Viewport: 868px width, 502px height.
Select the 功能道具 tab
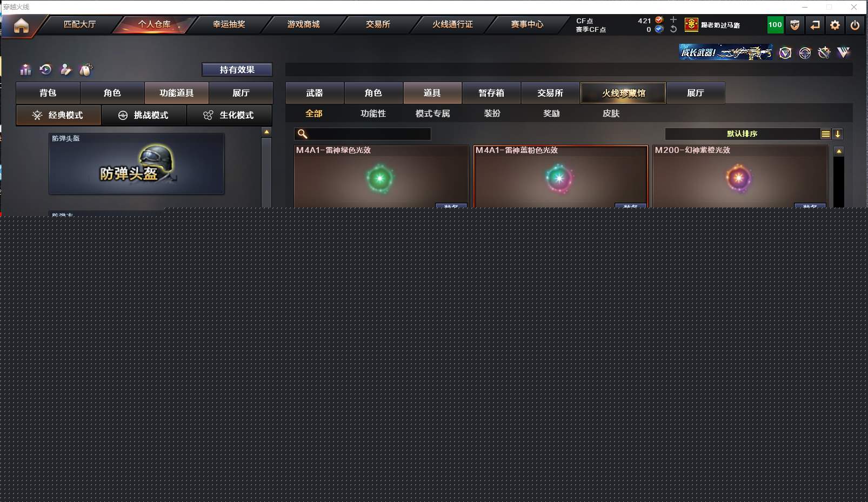click(177, 93)
